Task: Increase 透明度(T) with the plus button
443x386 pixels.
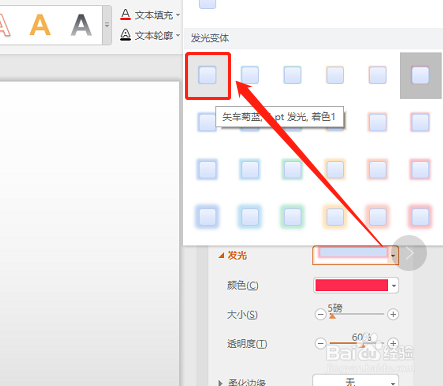Action: click(393, 343)
